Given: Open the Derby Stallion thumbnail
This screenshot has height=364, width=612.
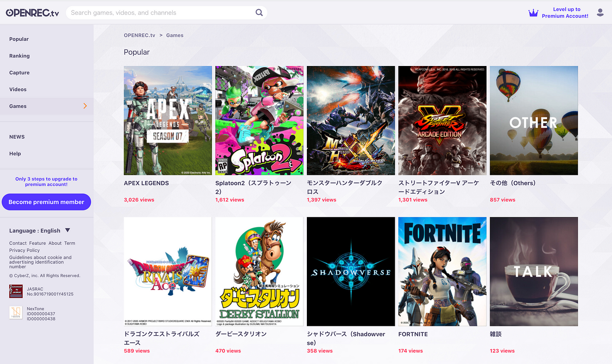Looking at the screenshot, I should [259, 271].
